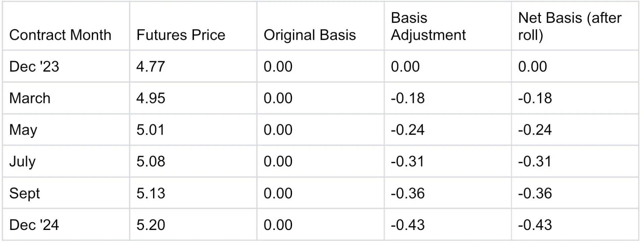Select the July contract month cell

click(22, 162)
